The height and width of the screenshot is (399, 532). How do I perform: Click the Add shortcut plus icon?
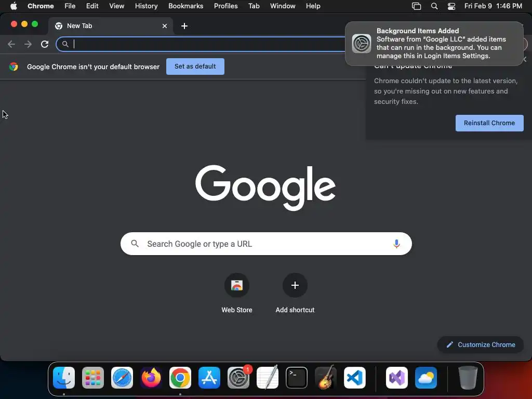pyautogui.click(x=295, y=285)
